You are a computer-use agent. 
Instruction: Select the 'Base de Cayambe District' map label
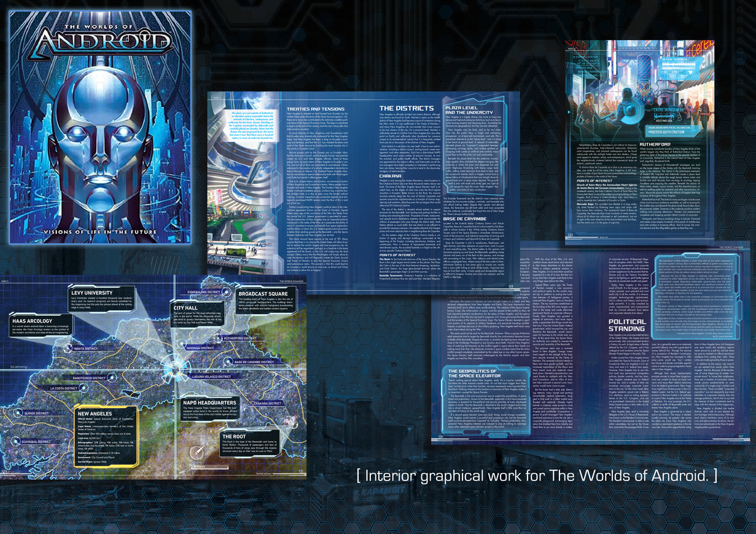(254, 363)
